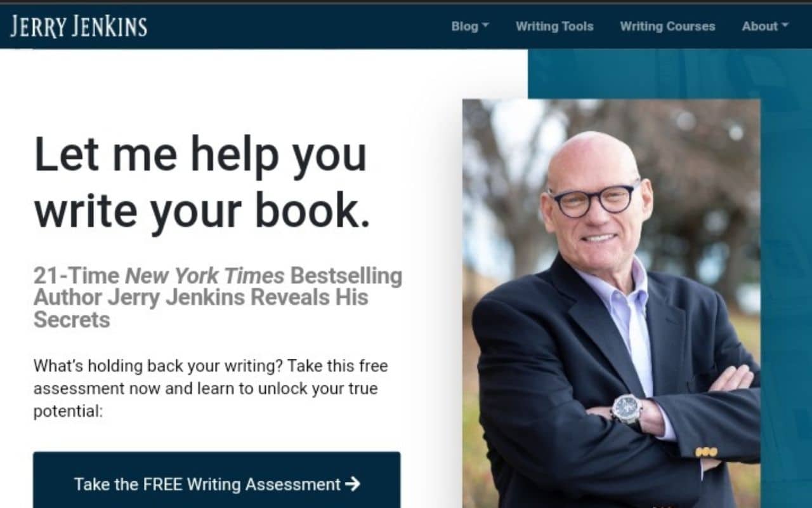The image size is (812, 508).
Task: Click the italic "New York Times" text
Action: click(x=204, y=276)
